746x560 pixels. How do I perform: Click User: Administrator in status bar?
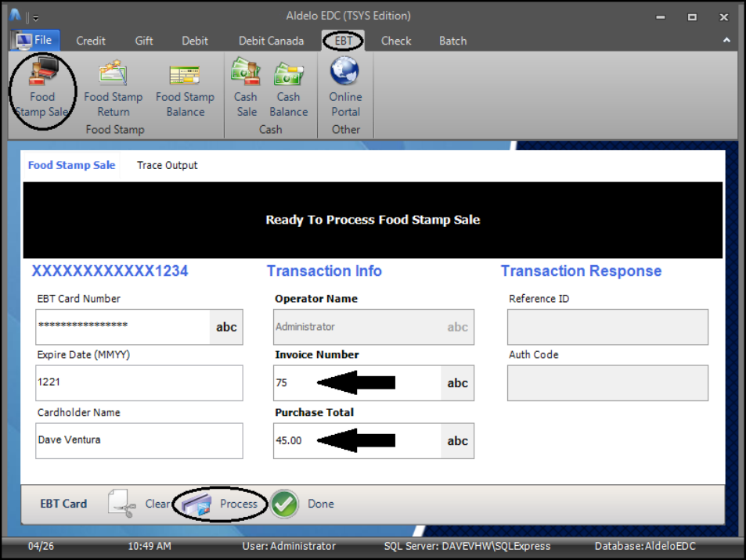coord(289,546)
